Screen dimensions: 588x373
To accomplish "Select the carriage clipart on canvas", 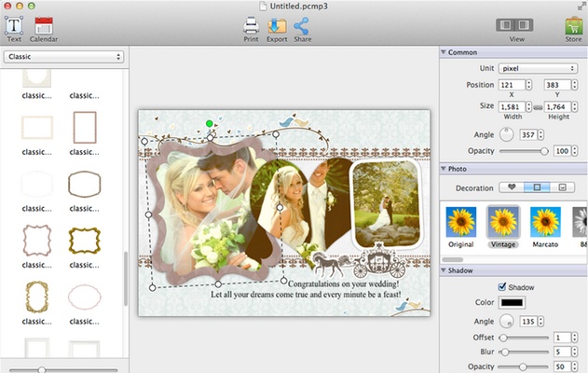I will (x=360, y=261).
